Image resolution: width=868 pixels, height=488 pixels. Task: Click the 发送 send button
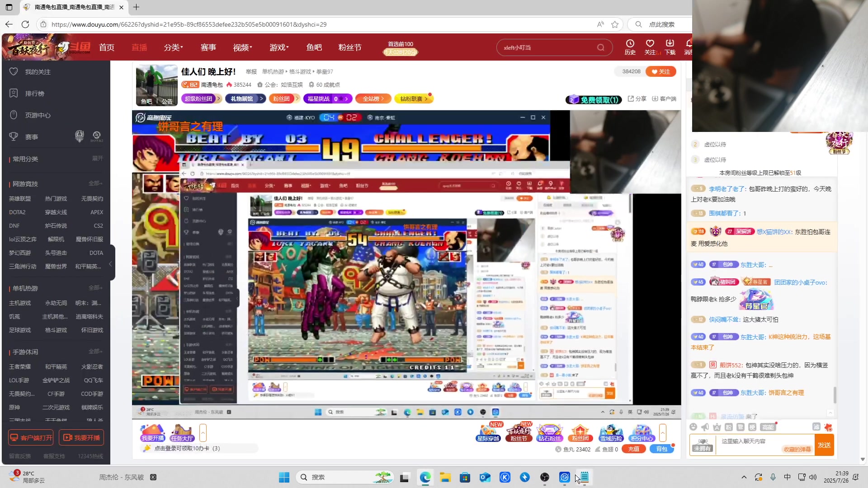point(824,445)
